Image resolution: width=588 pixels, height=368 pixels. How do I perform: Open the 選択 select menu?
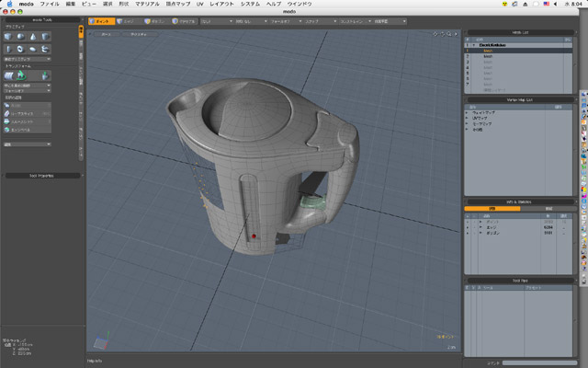[x=107, y=4]
